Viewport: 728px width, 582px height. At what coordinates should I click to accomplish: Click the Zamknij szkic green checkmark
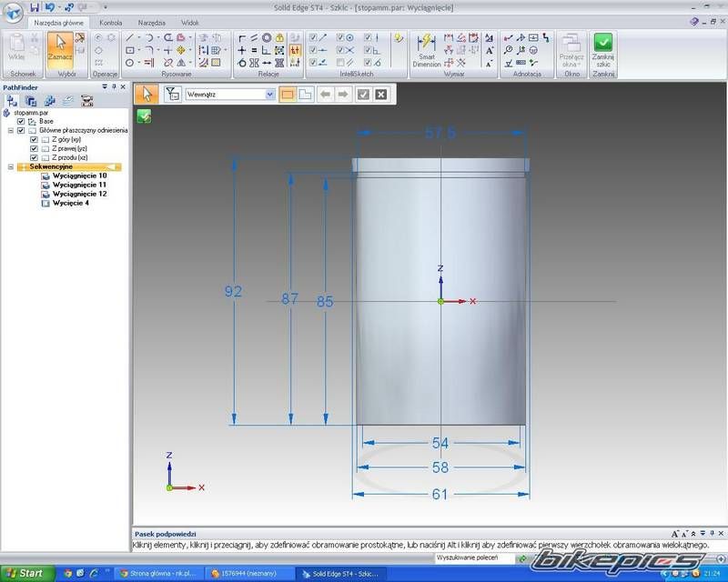pyautogui.click(x=603, y=43)
